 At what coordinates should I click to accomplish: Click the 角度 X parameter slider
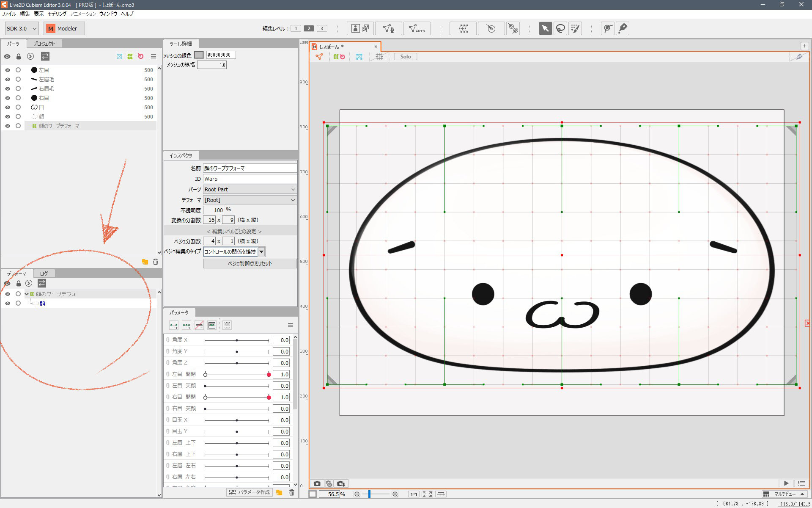coord(237,340)
